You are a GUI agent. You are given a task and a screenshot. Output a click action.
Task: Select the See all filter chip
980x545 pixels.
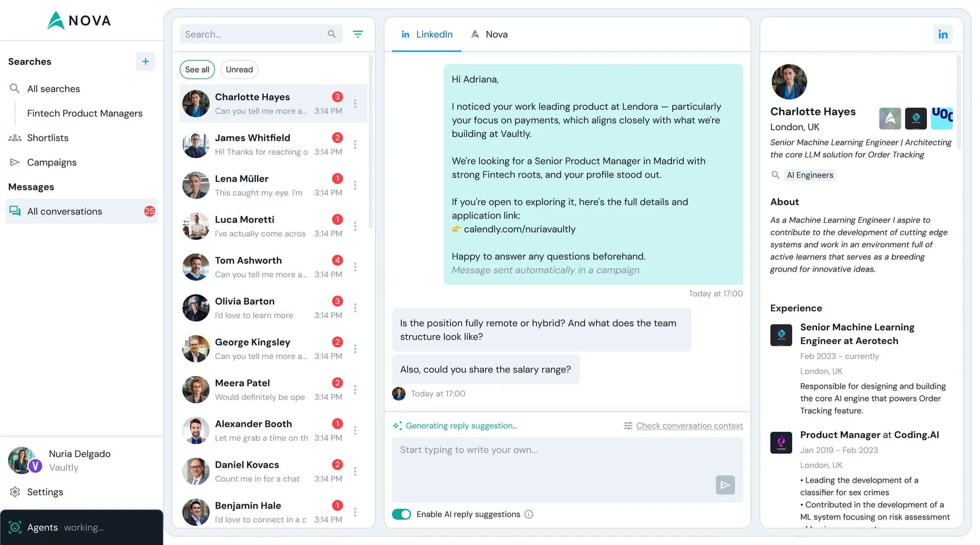[197, 69]
